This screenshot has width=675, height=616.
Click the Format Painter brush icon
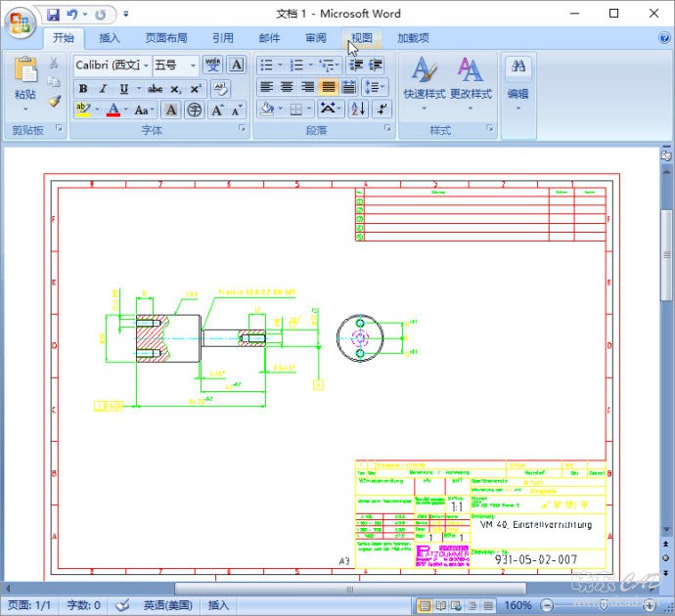54,101
